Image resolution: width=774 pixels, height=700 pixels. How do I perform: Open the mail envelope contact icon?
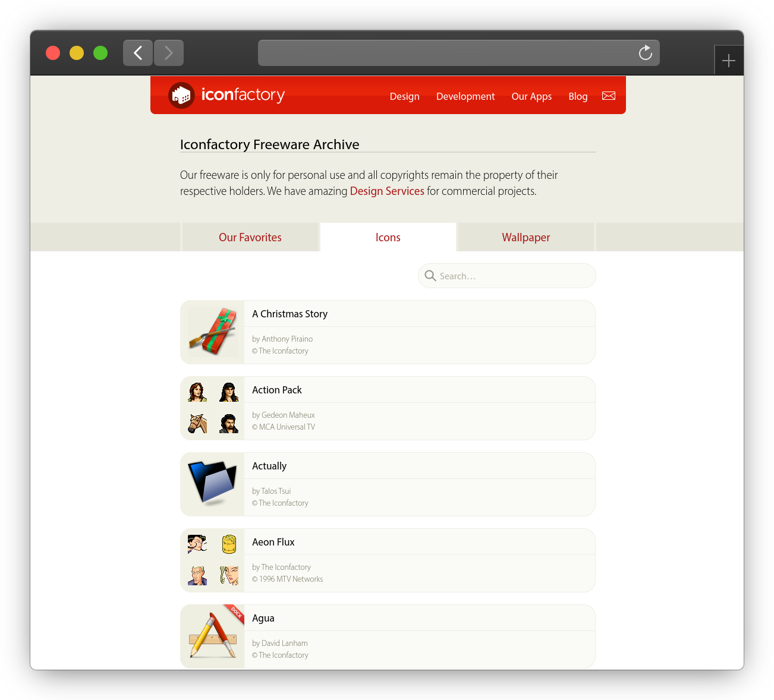tap(609, 96)
